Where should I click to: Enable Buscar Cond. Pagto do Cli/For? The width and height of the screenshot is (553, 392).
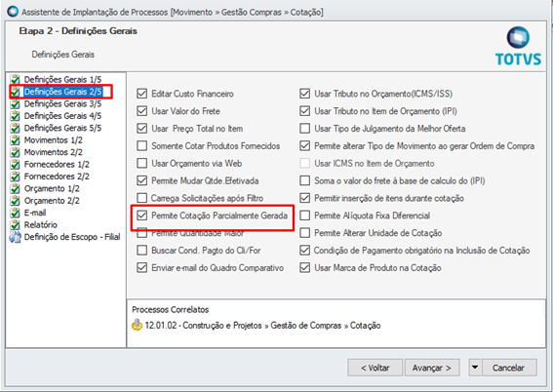coord(141,251)
